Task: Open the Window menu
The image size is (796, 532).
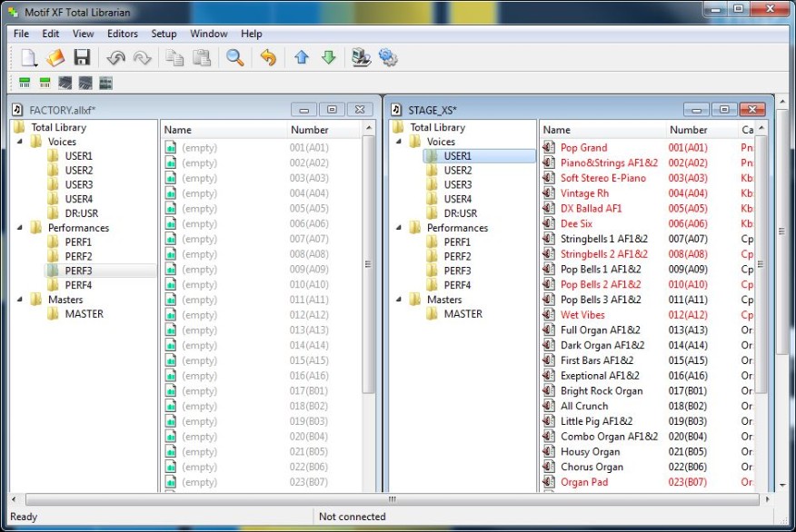Action: [209, 34]
